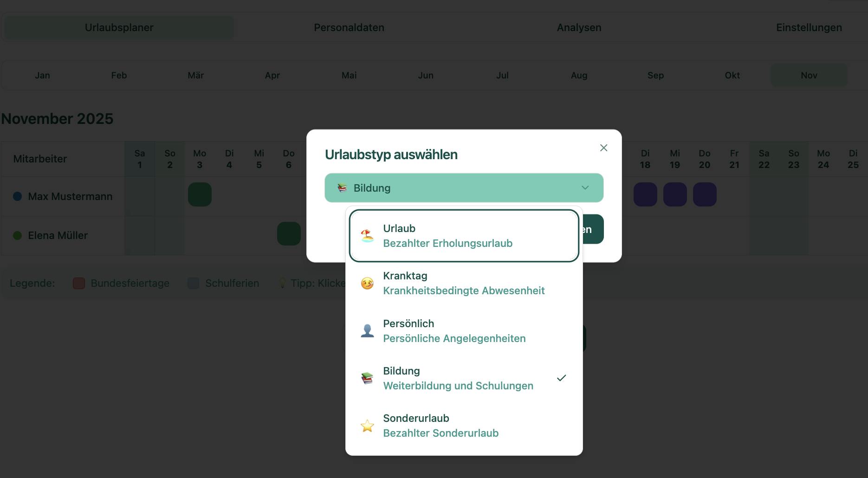The image size is (868, 478).
Task: Click the green status dot beside Elena Müller
Action: (x=18, y=235)
